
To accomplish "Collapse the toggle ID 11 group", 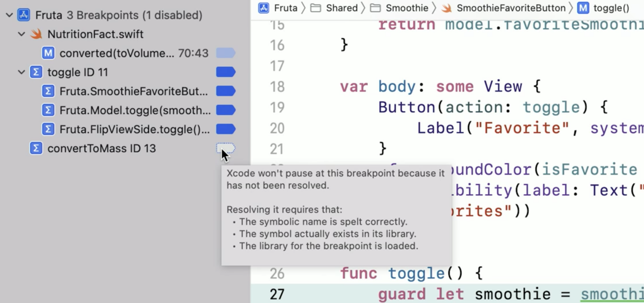I will [x=22, y=72].
